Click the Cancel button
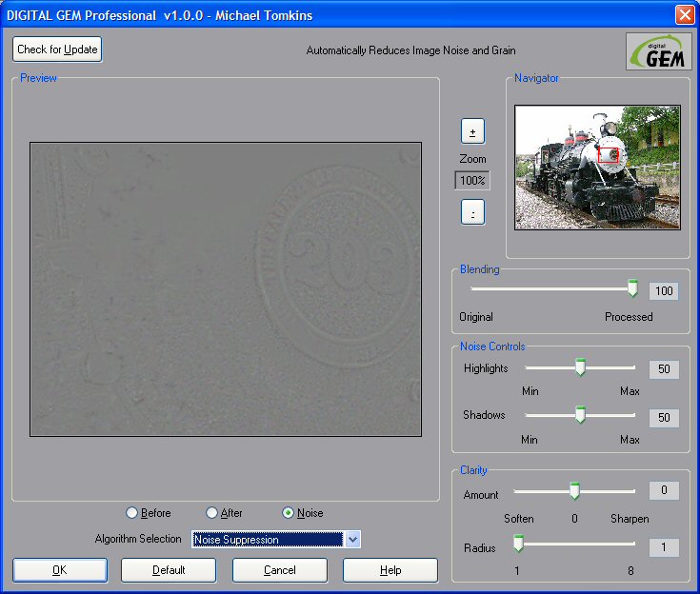This screenshot has height=594, width=700. 280,570
